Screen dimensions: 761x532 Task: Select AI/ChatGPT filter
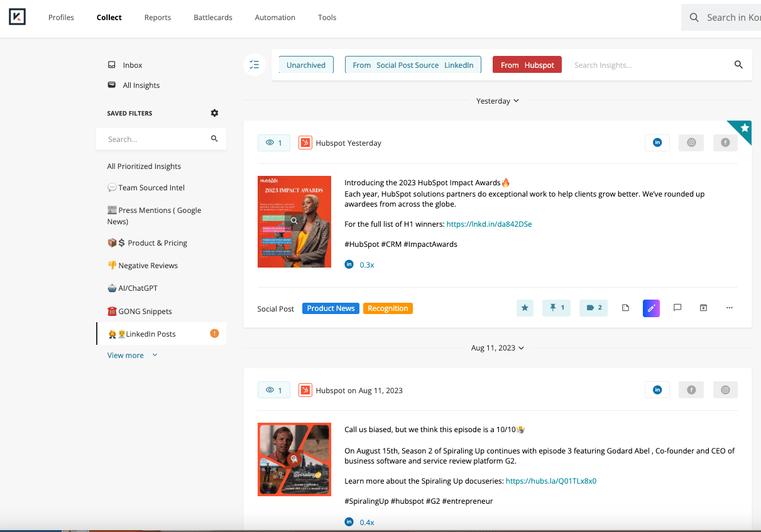coord(133,288)
